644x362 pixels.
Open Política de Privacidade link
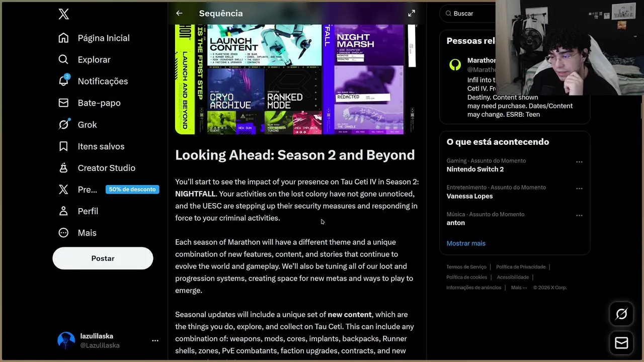(x=521, y=266)
